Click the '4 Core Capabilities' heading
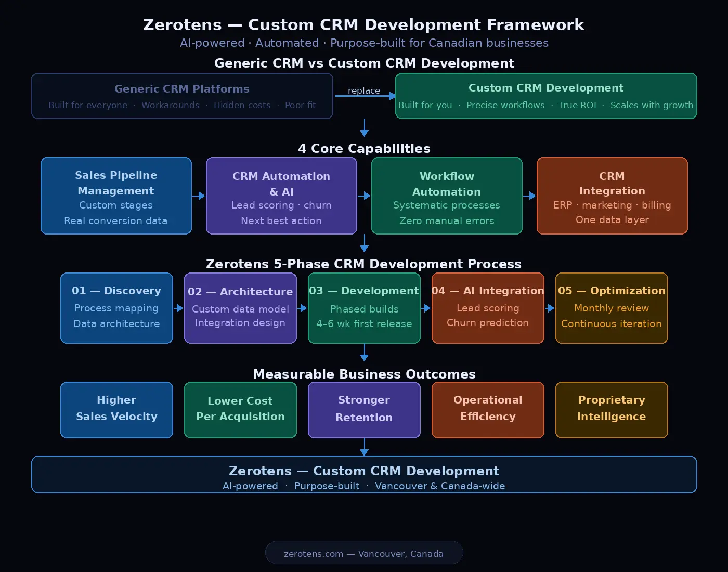The width and height of the screenshot is (728, 572). click(x=364, y=149)
